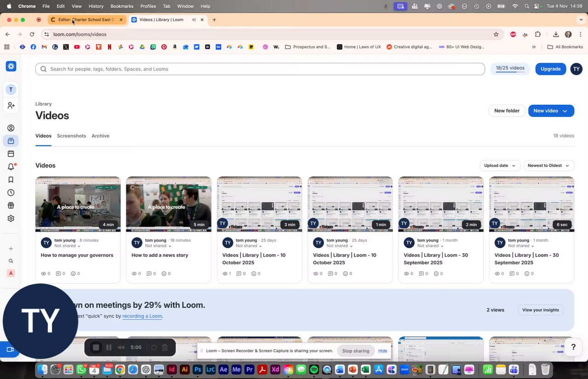Open the Meetings calendar icon in sidebar
Screen dimensions: 588x379
[x=11, y=154]
